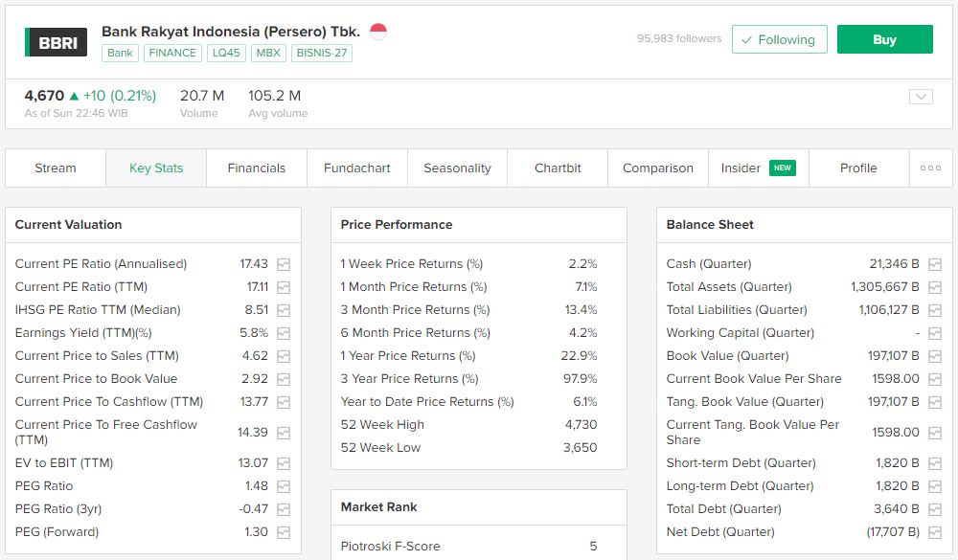Open chart for Net Debt (Quarter)
This screenshot has width=958, height=560.
click(x=935, y=532)
